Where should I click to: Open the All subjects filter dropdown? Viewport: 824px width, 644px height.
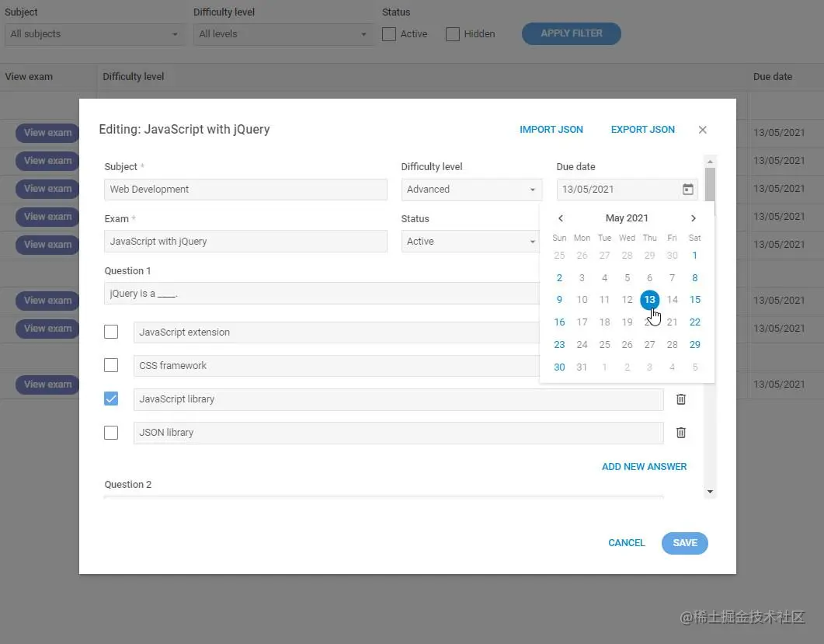click(x=95, y=34)
